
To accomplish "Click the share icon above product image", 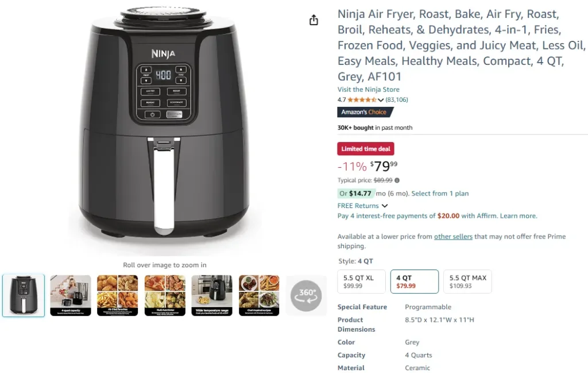I will pyautogui.click(x=314, y=21).
